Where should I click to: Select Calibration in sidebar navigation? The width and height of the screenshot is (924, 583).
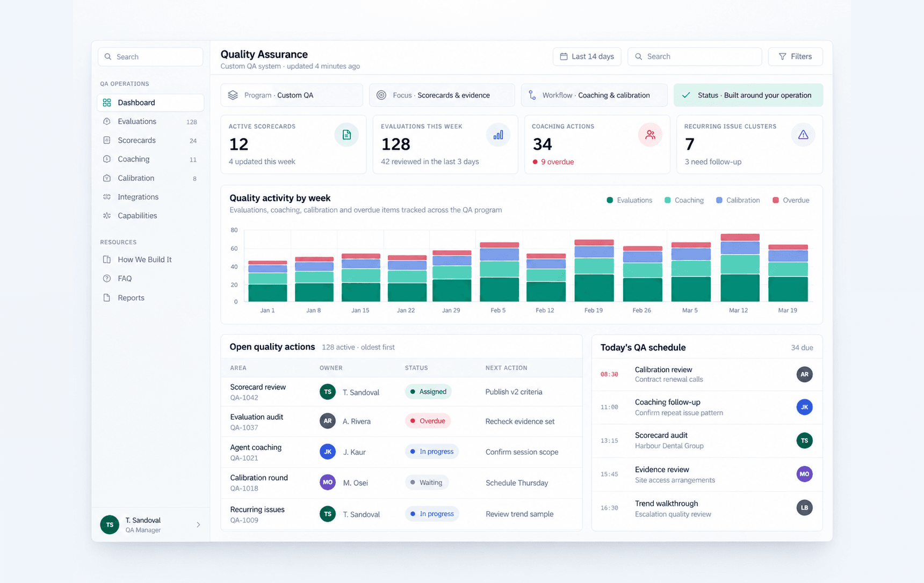click(150, 178)
